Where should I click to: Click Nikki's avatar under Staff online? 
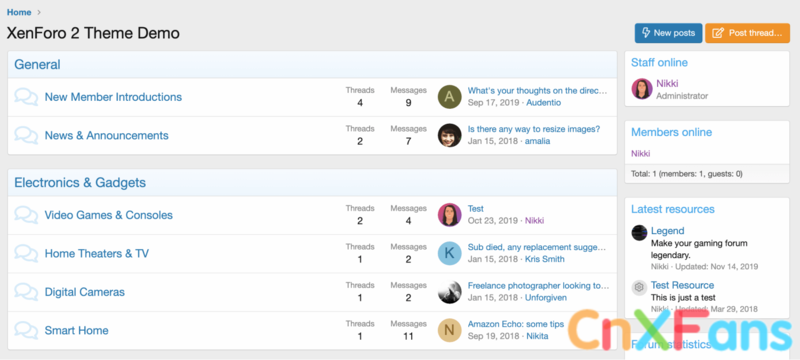click(642, 89)
